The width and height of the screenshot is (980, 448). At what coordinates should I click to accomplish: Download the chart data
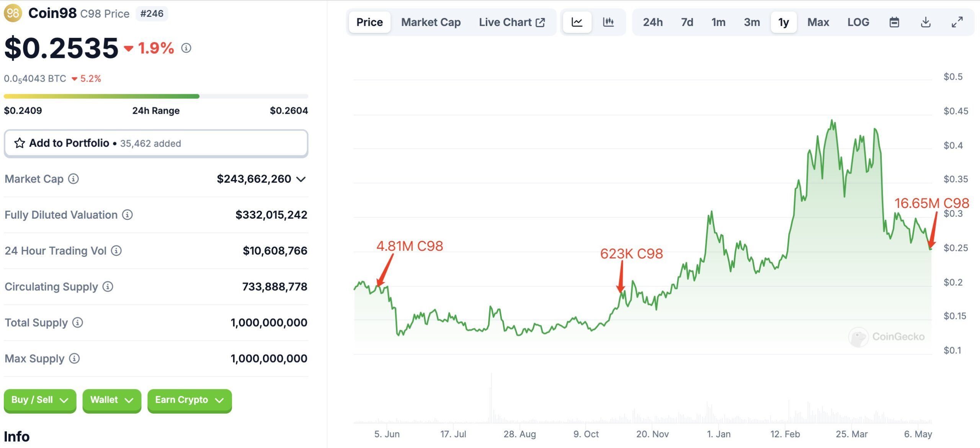[x=926, y=22]
